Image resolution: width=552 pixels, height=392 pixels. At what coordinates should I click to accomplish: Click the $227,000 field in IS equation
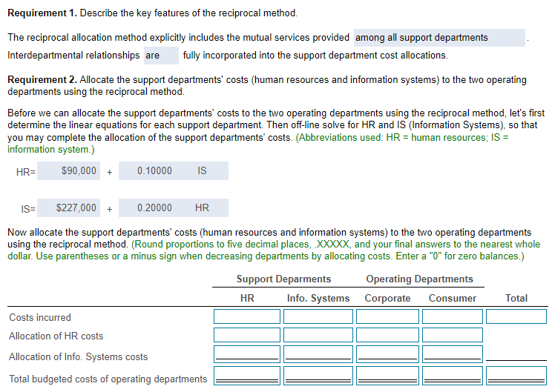[69, 207]
